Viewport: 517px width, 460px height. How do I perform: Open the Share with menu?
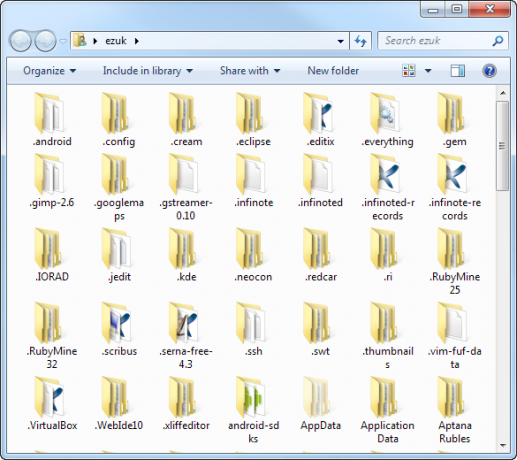click(x=250, y=71)
